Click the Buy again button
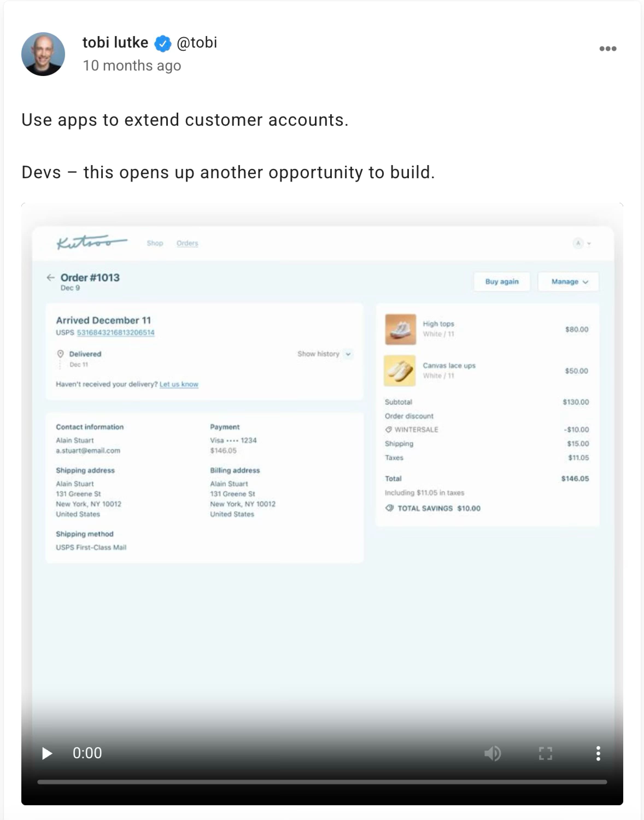This screenshot has height=820, width=644. coord(502,282)
